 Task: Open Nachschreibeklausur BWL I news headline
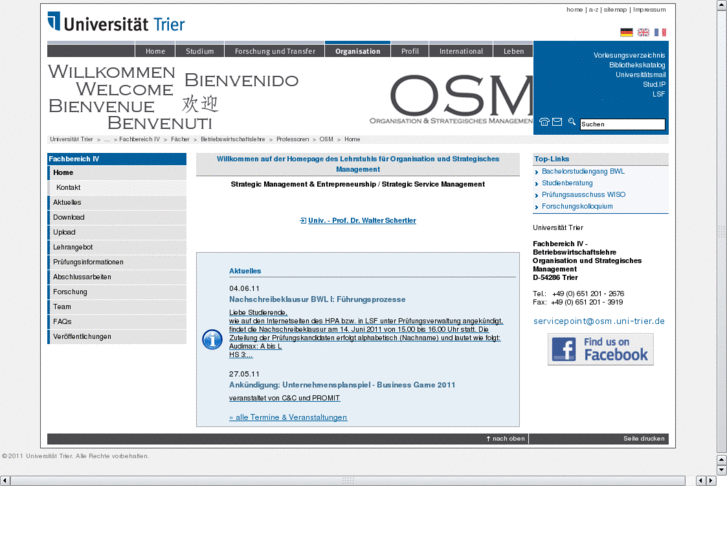[x=317, y=300]
